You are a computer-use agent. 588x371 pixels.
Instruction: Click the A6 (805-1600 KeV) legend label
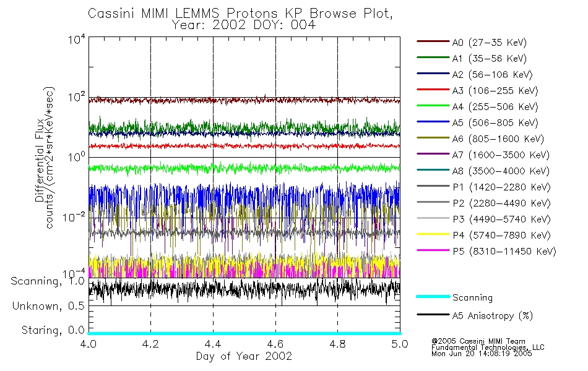[x=498, y=139]
